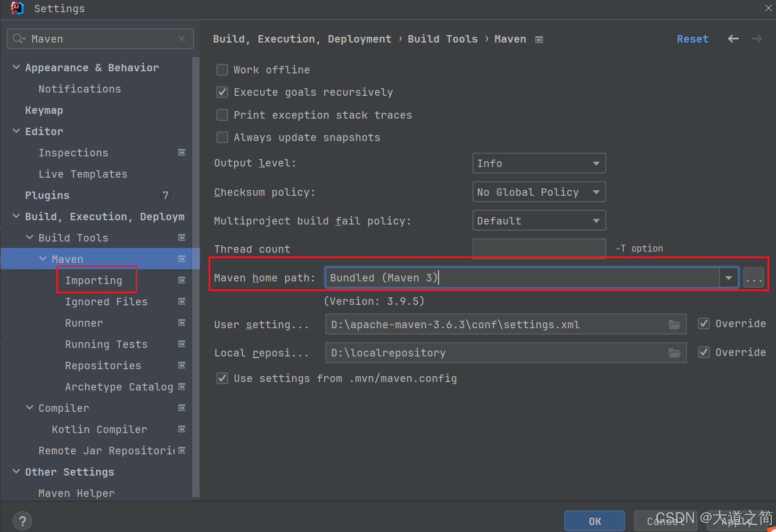Close the Settings dialog window
This screenshot has height=532, width=776.
[x=768, y=8]
